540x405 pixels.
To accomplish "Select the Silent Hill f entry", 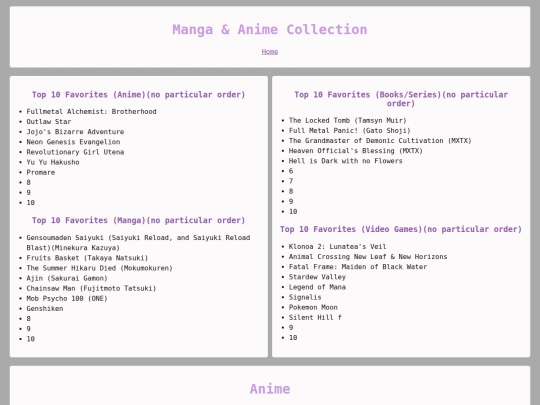I will [x=315, y=318].
